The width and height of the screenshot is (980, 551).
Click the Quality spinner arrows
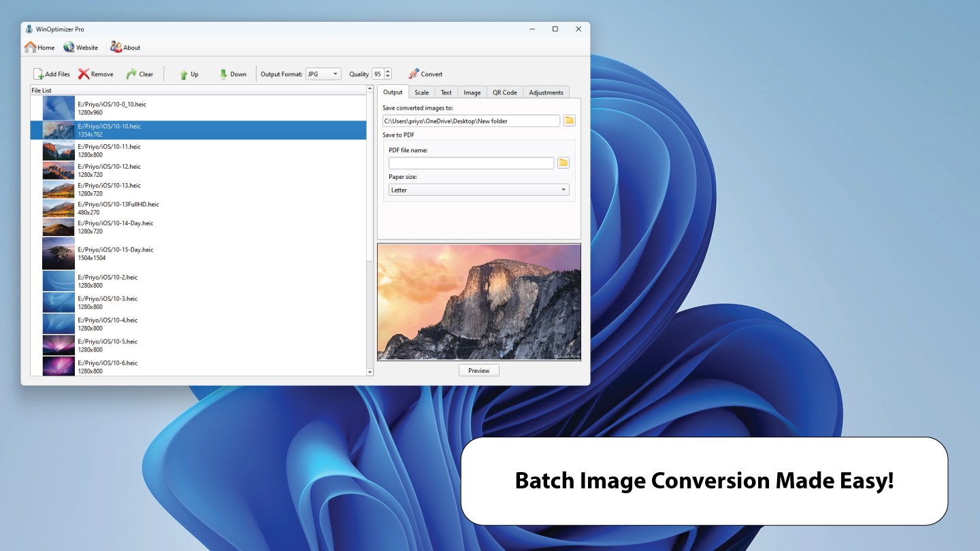coord(388,74)
